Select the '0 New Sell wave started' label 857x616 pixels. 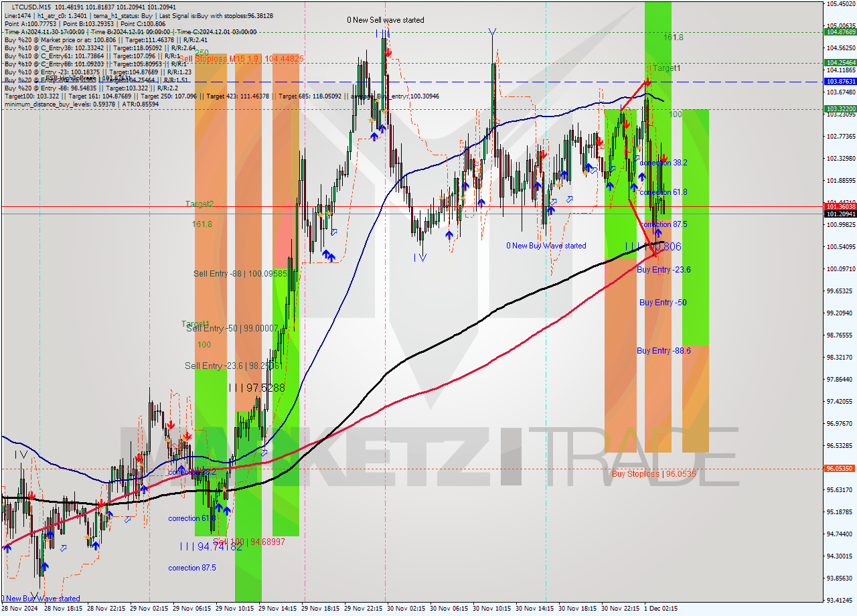[x=385, y=20]
